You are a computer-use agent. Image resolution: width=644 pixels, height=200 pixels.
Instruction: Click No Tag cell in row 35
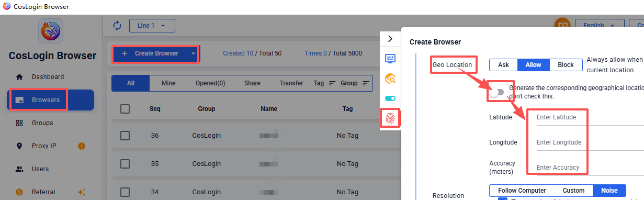click(347, 164)
